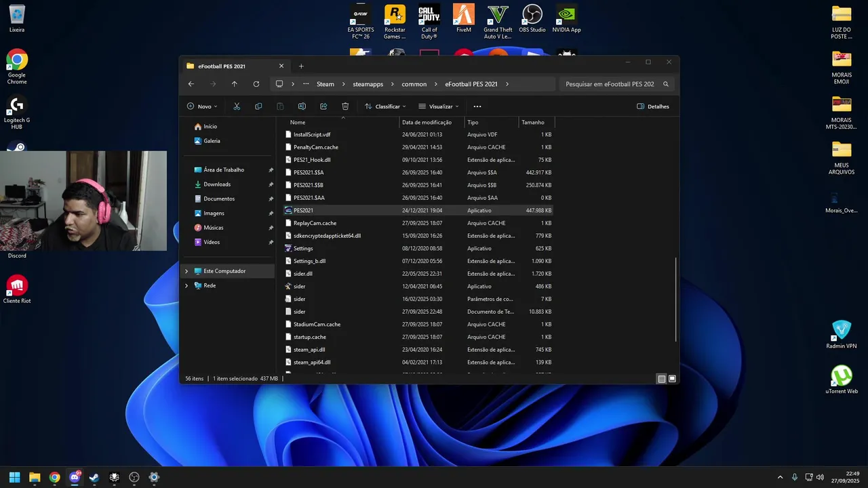Refresh the current folder view
This screenshot has height=488, width=868.
click(x=256, y=84)
